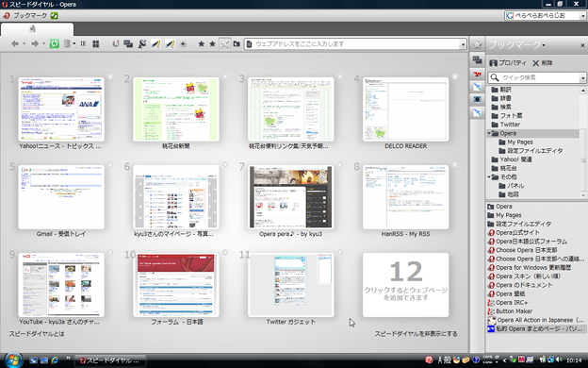The width and height of the screenshot is (588, 368).
Task: Open the HanRSS - My RSS speed dial
Action: coord(405,197)
